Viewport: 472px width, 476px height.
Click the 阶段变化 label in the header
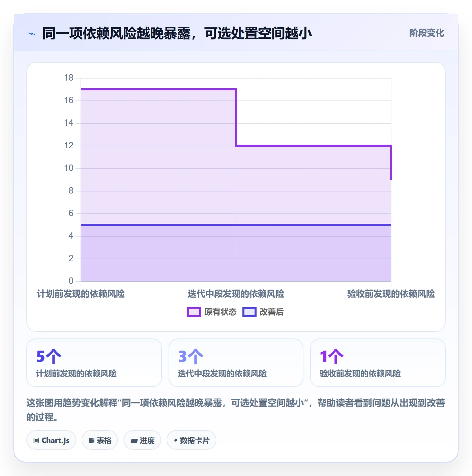[x=426, y=33]
